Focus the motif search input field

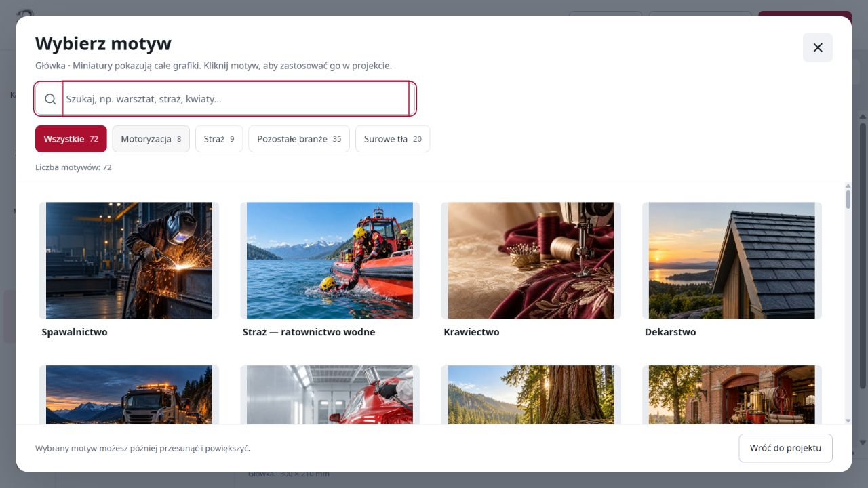tap(236, 99)
